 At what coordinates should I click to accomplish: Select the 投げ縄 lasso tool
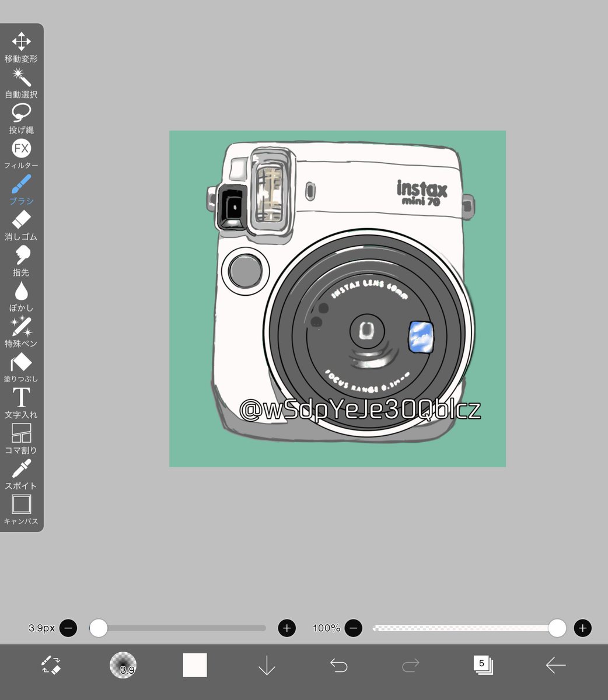(x=22, y=118)
